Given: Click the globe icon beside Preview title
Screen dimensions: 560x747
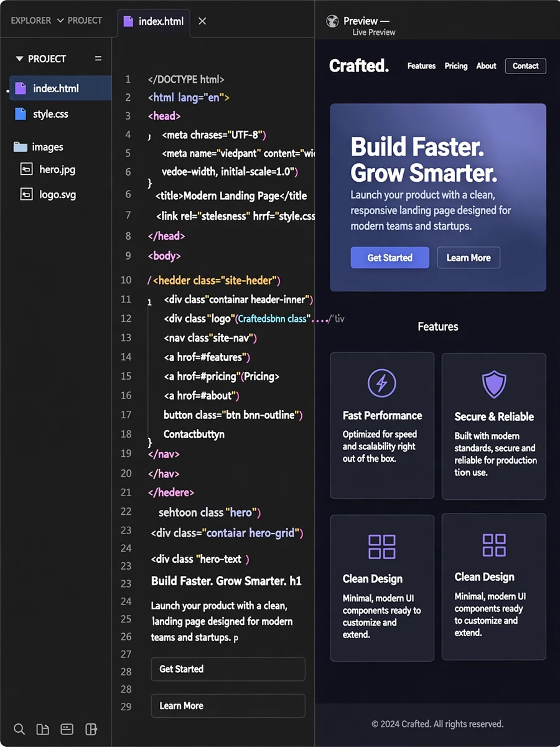Looking at the screenshot, I should (x=332, y=21).
